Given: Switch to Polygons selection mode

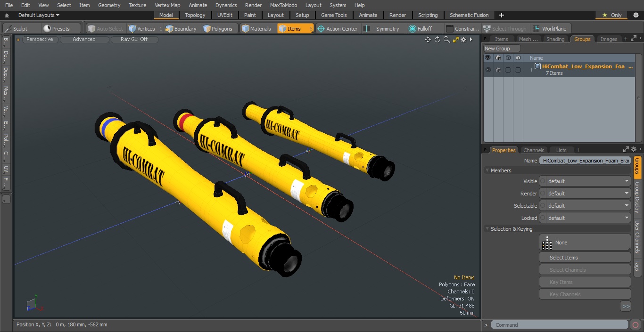Looking at the screenshot, I should point(218,29).
